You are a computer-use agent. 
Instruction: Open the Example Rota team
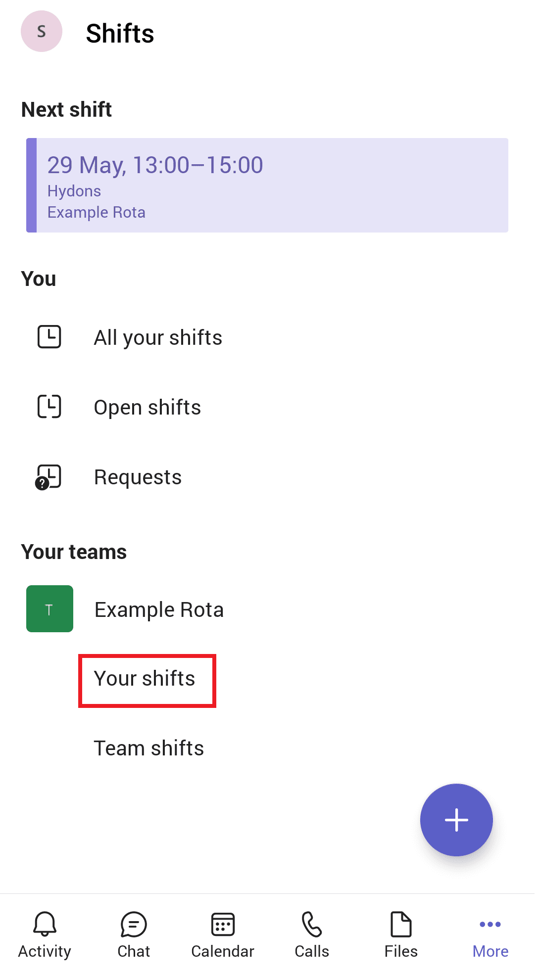(x=159, y=610)
